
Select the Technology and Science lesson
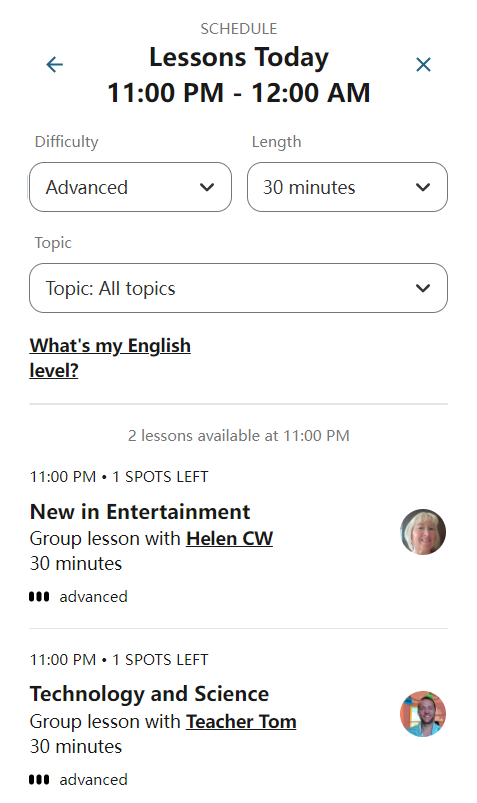pos(149,694)
